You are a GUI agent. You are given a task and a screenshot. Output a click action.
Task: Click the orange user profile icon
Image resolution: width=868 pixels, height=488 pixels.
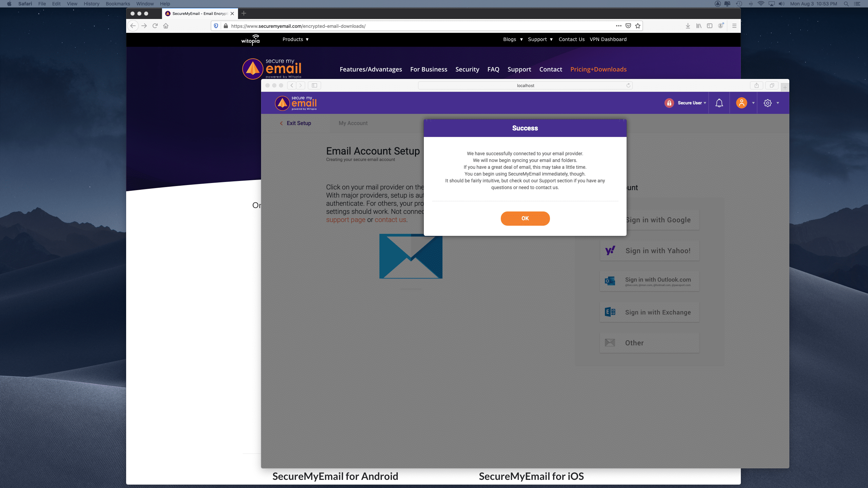coord(742,103)
